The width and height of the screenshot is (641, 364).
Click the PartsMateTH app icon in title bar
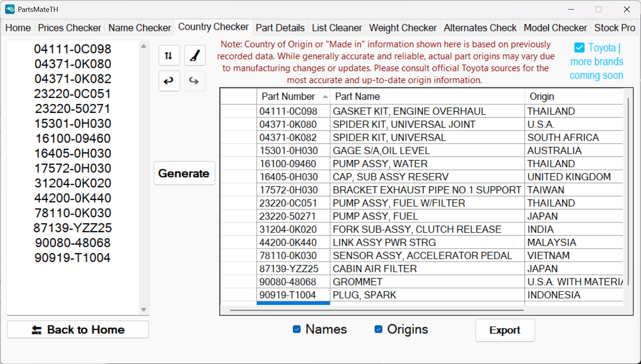10,9
